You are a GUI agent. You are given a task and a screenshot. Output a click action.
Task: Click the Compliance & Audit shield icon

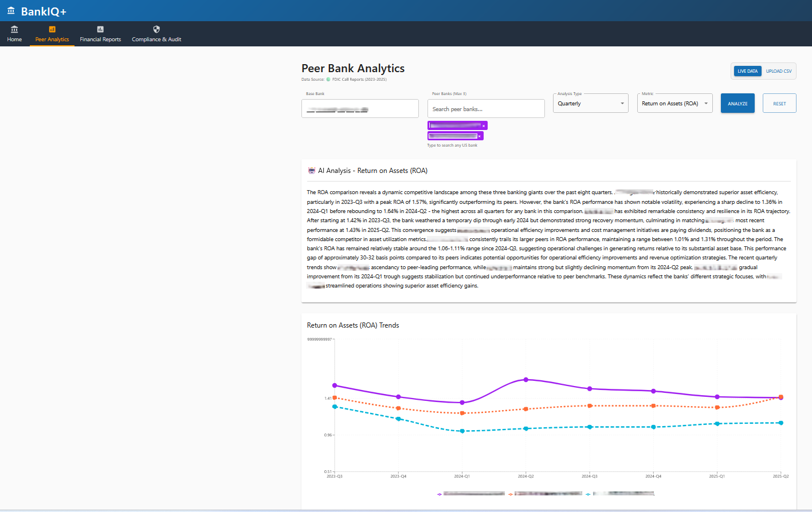point(156,29)
